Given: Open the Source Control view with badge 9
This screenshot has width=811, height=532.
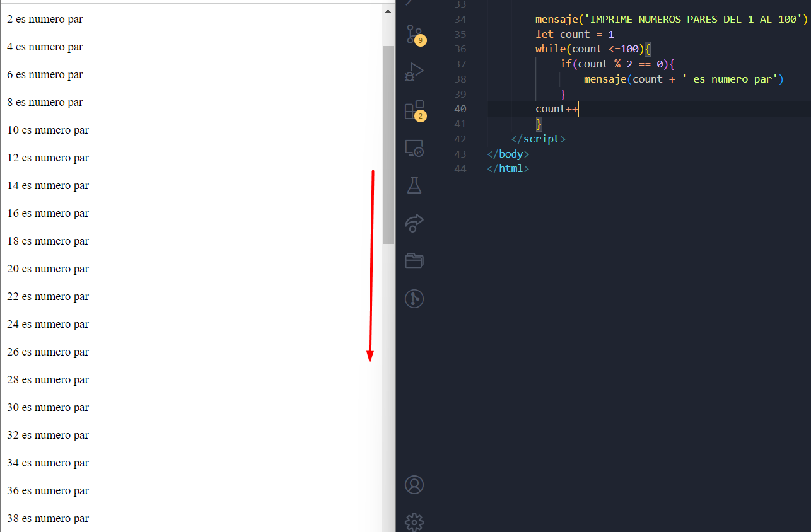Looking at the screenshot, I should click(x=414, y=35).
